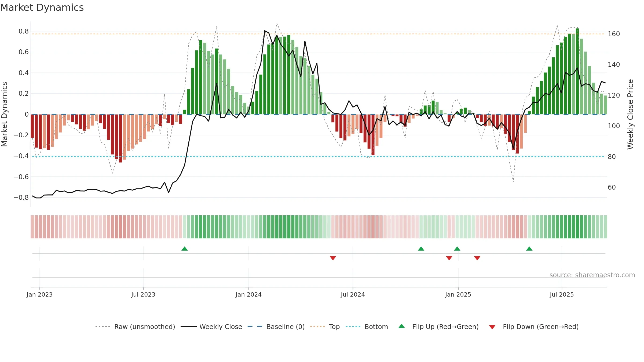Click the 0.8 left-axis tick label
The height and width of the screenshot is (362, 644).
(24, 31)
